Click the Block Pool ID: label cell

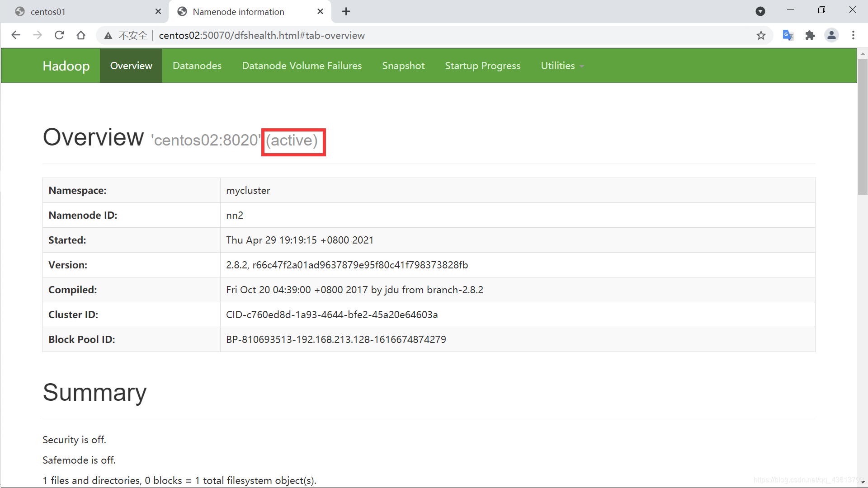131,340
